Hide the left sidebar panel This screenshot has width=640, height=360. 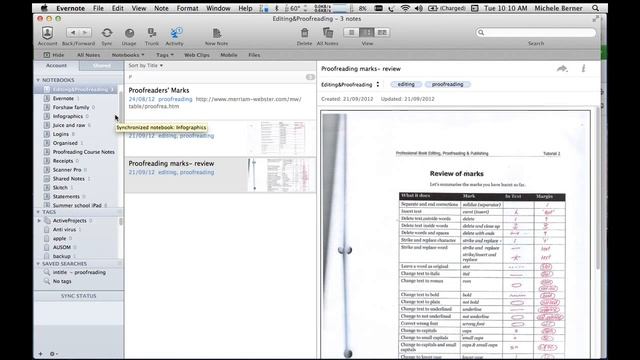(53, 55)
